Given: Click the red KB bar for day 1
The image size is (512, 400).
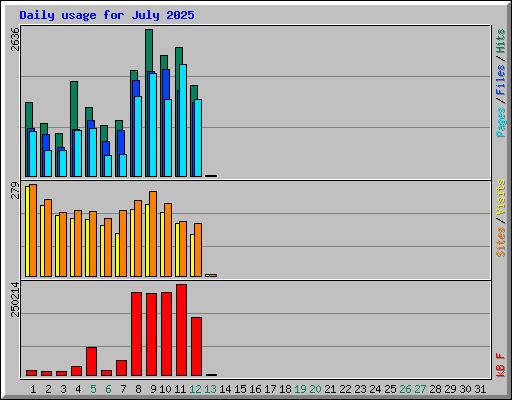Looking at the screenshot, I should click(31, 373).
